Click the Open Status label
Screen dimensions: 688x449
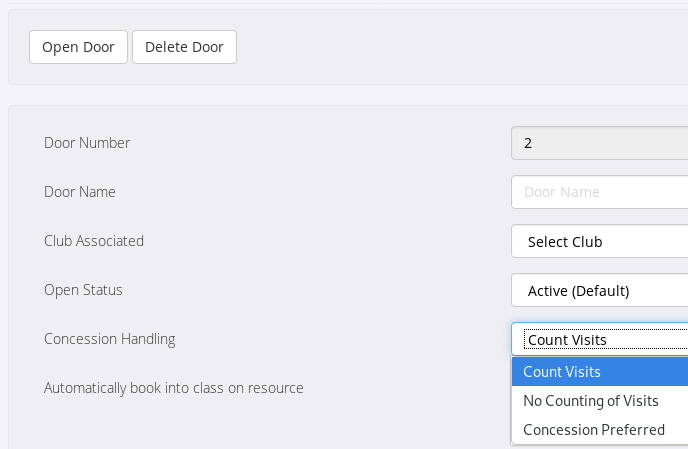(x=83, y=290)
